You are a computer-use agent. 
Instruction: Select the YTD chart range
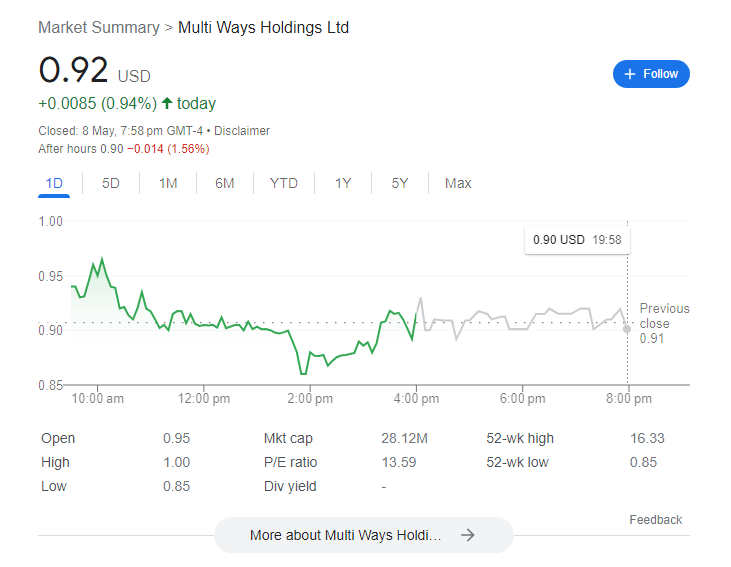point(283,183)
